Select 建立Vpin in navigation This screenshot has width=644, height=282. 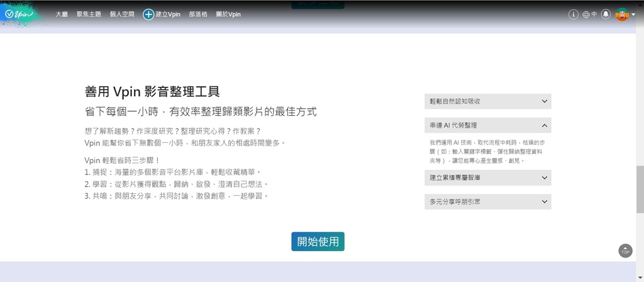(x=168, y=14)
